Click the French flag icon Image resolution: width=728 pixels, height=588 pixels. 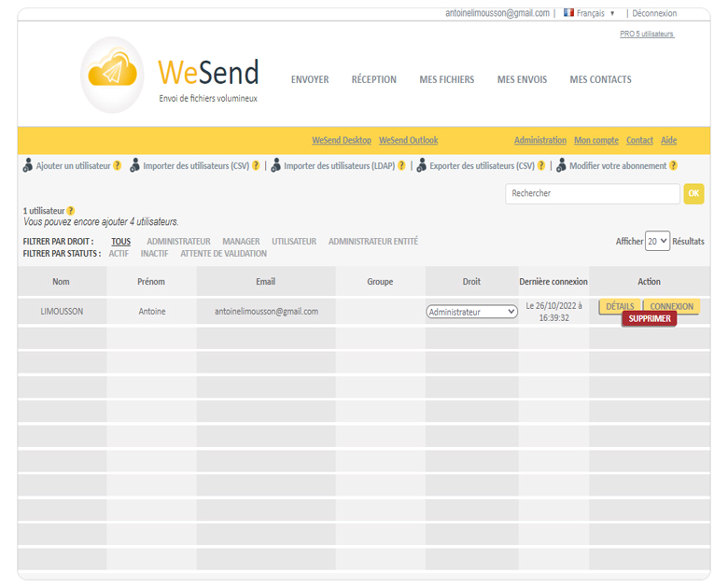pyautogui.click(x=568, y=12)
